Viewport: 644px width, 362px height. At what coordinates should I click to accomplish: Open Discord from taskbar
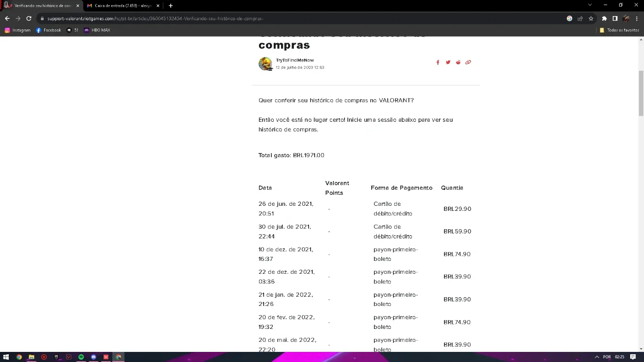pos(94,357)
